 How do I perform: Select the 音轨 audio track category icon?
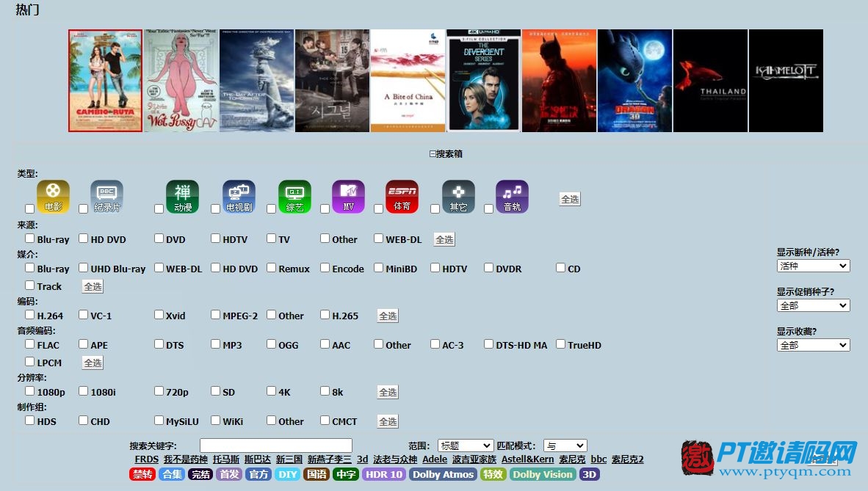(512, 197)
